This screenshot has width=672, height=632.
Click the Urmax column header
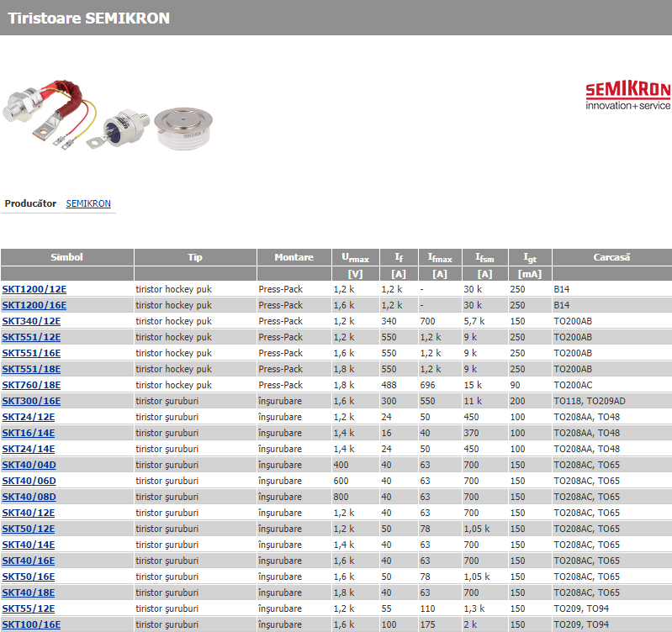coord(355,257)
